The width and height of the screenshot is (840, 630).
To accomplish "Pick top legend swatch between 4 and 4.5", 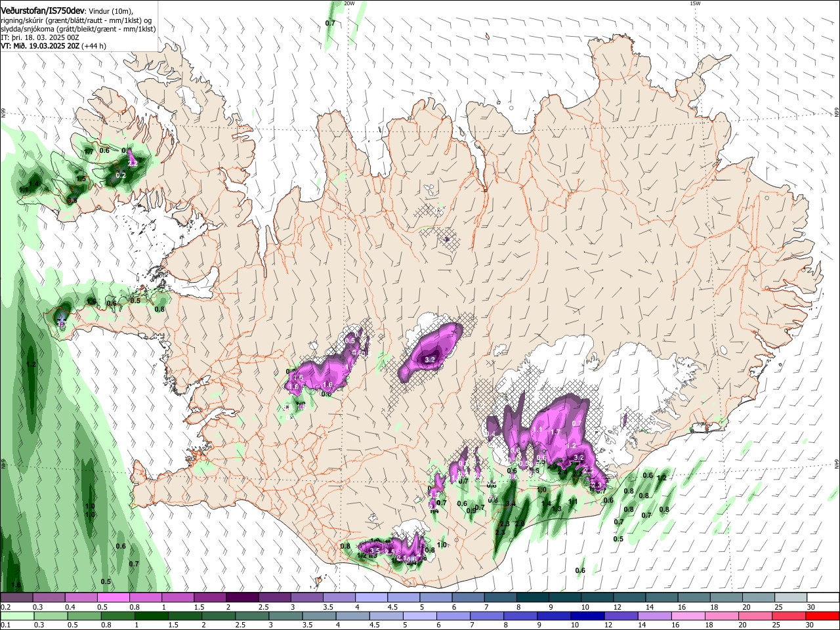I will [x=371, y=598].
